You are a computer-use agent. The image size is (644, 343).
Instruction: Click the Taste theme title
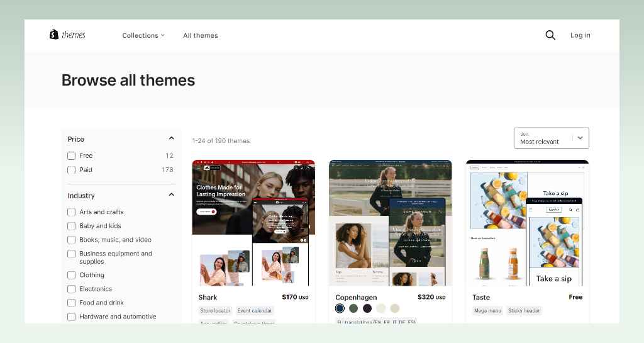[x=481, y=298]
